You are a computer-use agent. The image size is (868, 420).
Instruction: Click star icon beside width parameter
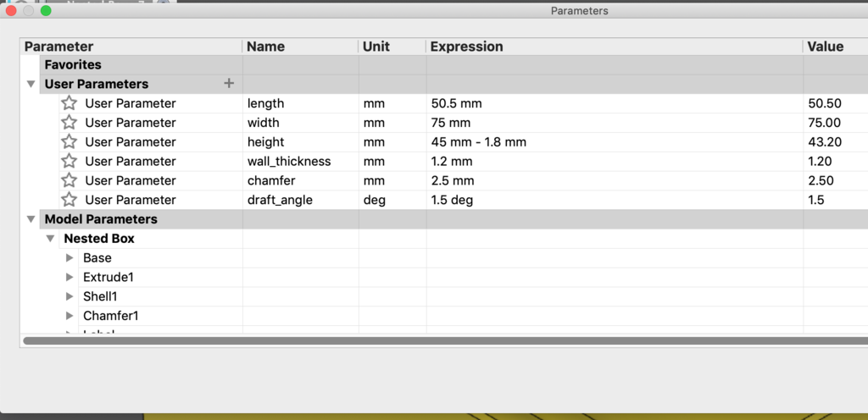point(69,123)
